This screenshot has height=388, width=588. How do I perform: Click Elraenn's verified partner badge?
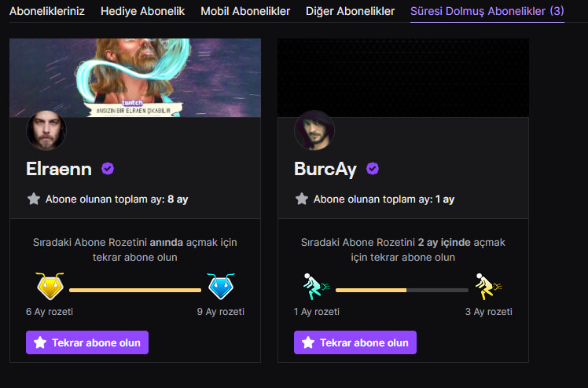108,169
